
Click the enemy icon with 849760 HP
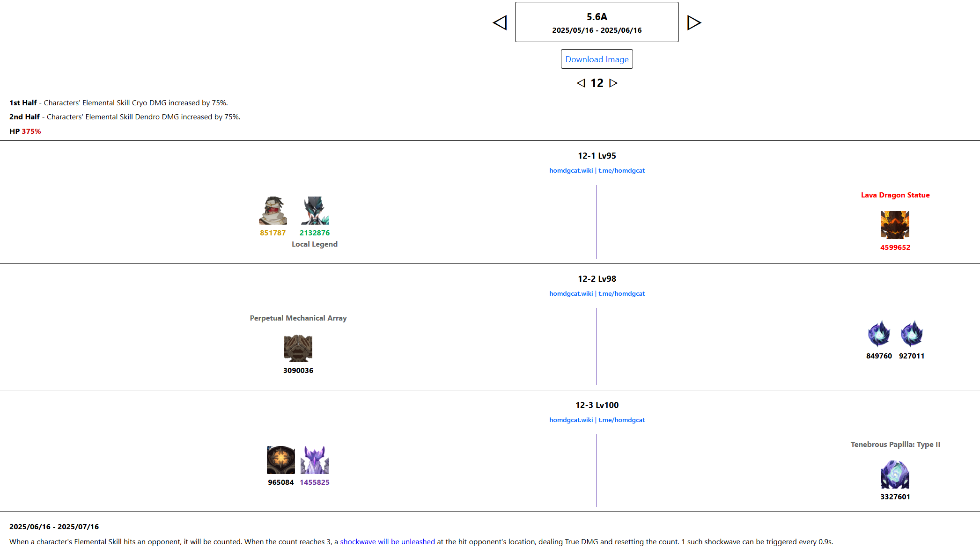(x=879, y=334)
